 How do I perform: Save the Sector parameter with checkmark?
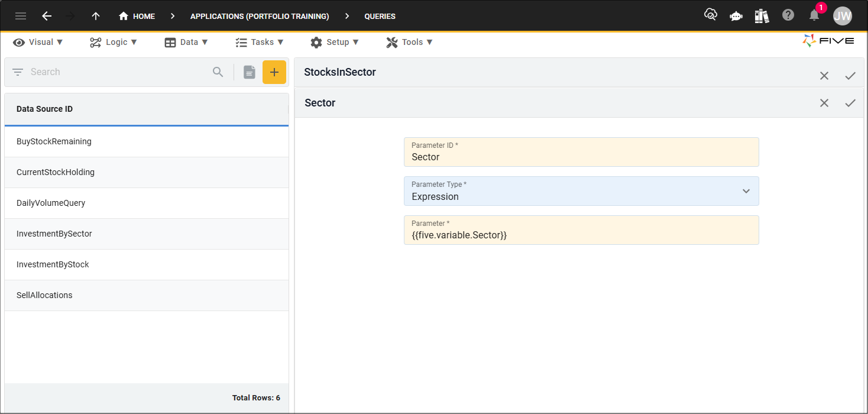[x=850, y=103]
